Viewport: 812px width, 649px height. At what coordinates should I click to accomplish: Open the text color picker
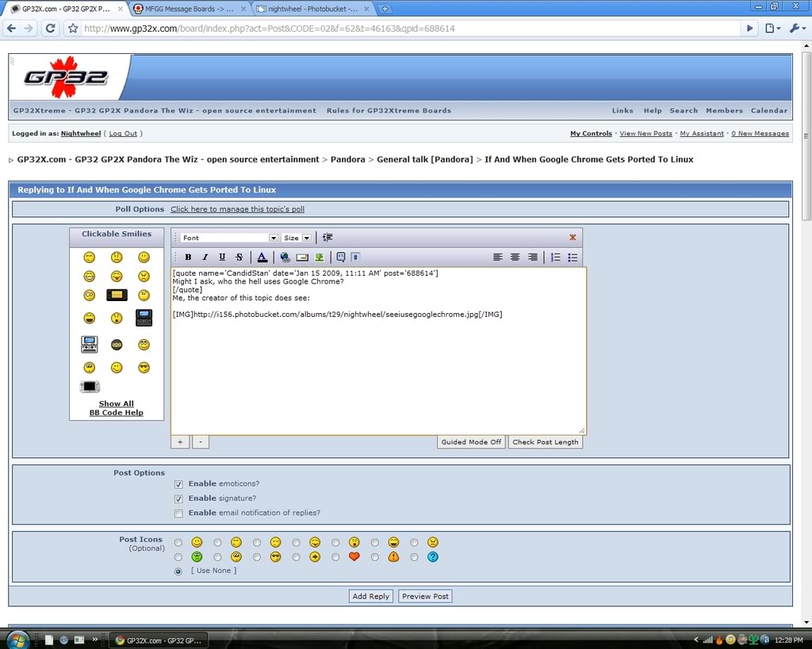[262, 257]
